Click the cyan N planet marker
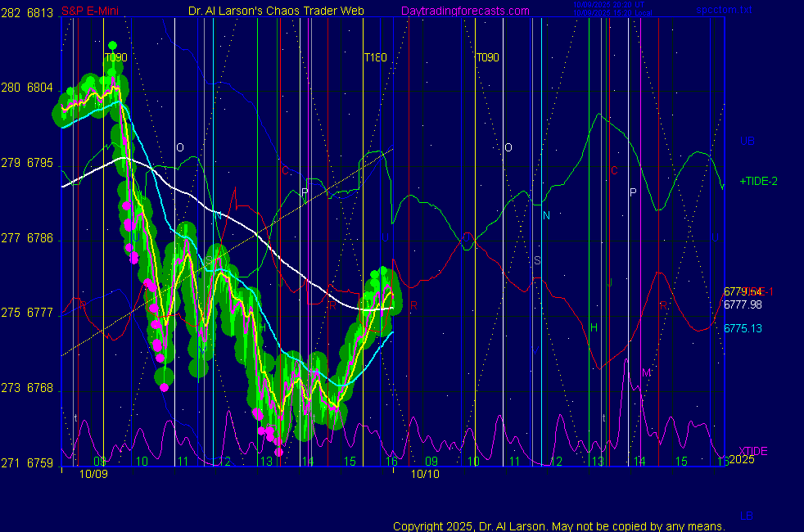This screenshot has height=532, width=804. (x=546, y=215)
